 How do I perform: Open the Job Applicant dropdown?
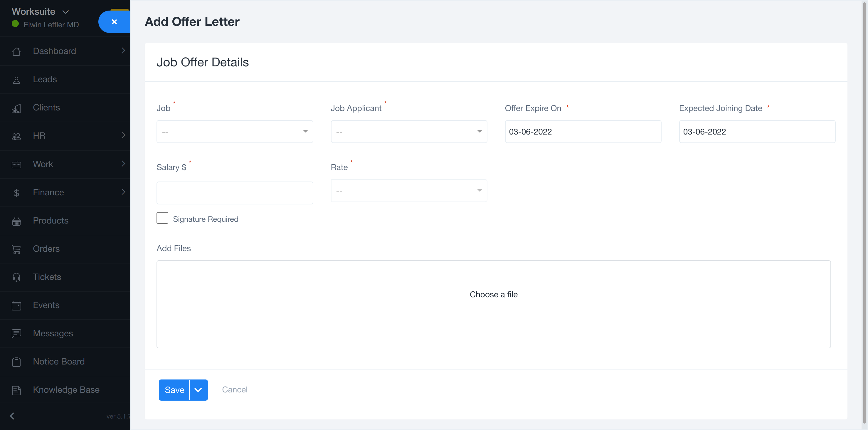click(408, 131)
